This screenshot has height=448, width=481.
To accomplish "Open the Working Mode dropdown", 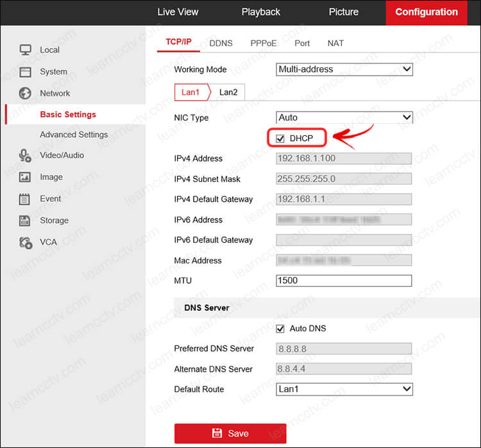I will (344, 69).
